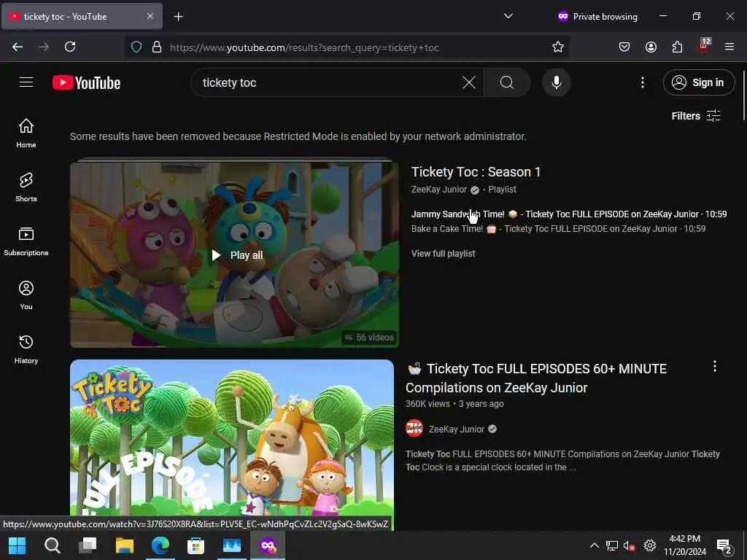747x560 pixels.
Task: Bookmark this page with the star
Action: (558, 47)
